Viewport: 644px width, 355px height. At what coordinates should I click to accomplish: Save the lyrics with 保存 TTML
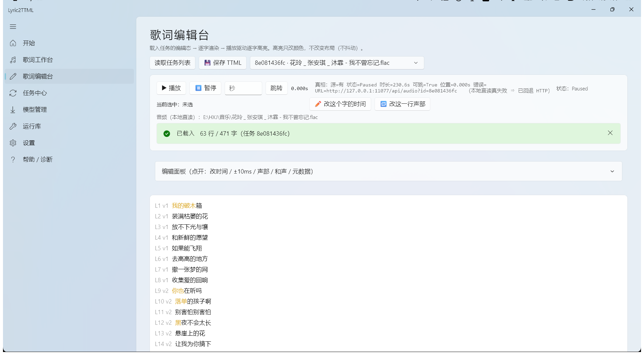tap(223, 63)
